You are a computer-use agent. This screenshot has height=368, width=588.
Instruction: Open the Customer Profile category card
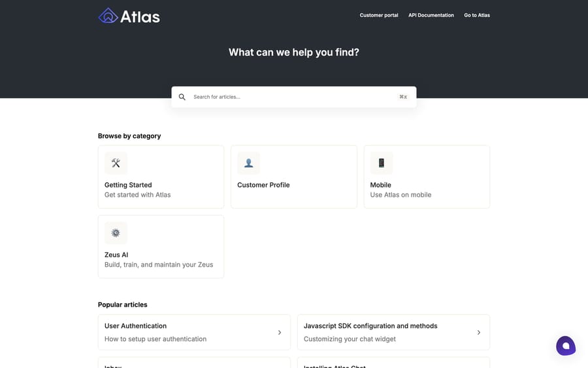tap(293, 176)
